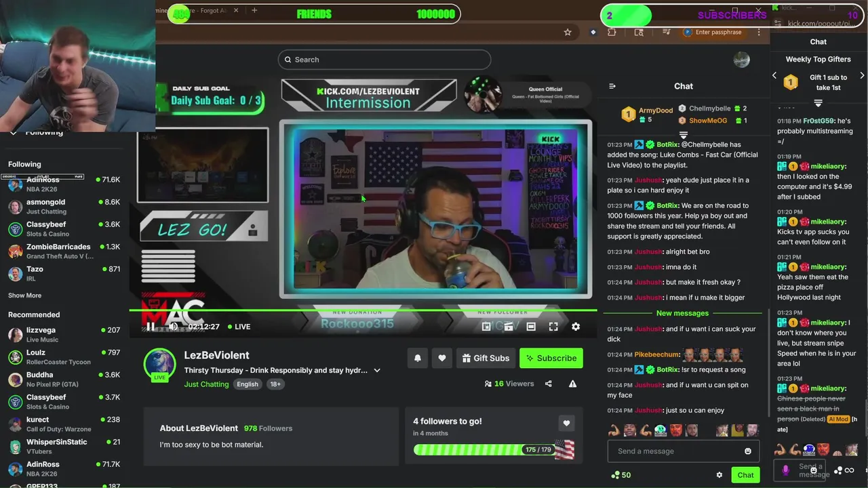868x488 pixels.
Task: Open lizzvega recommended channel
Action: tap(64, 335)
